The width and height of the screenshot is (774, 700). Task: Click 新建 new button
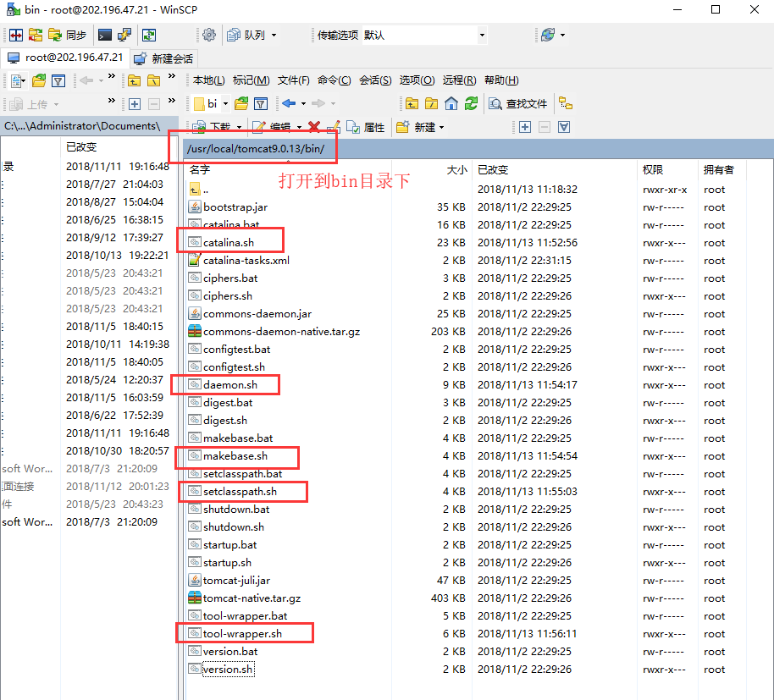[415, 127]
